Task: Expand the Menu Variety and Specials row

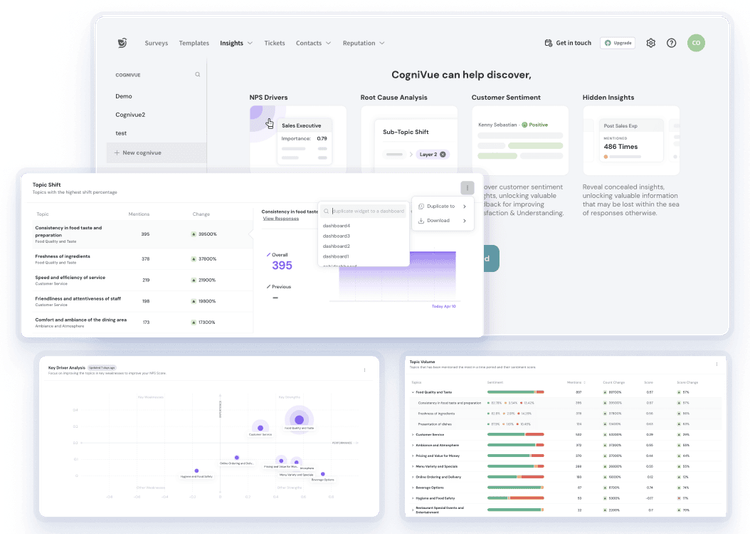Action: tap(413, 467)
